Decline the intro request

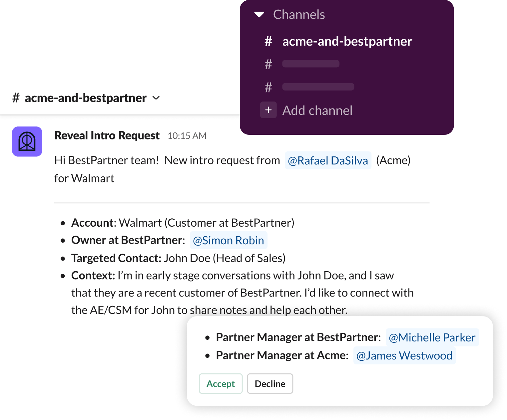tap(270, 384)
